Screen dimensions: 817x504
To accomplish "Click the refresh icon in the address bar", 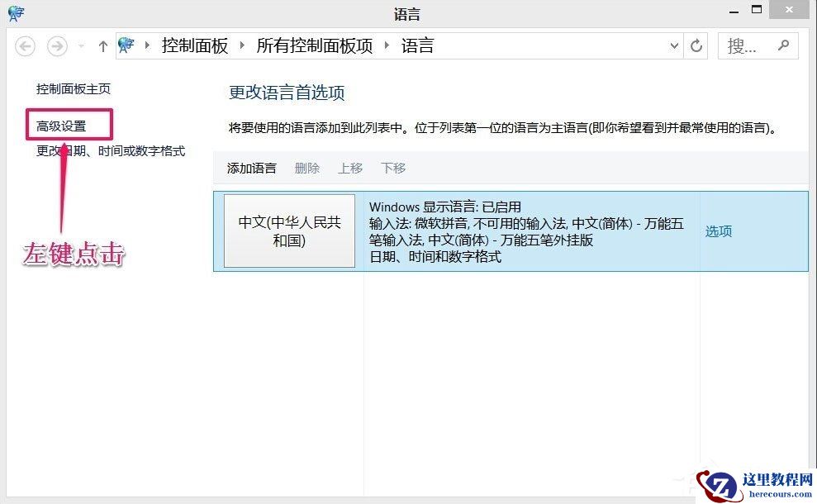I will 696,46.
